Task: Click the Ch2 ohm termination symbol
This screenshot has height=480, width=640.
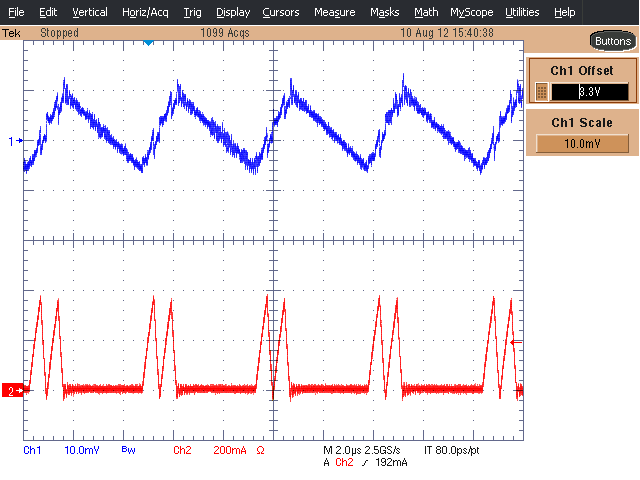Action: [x=260, y=450]
